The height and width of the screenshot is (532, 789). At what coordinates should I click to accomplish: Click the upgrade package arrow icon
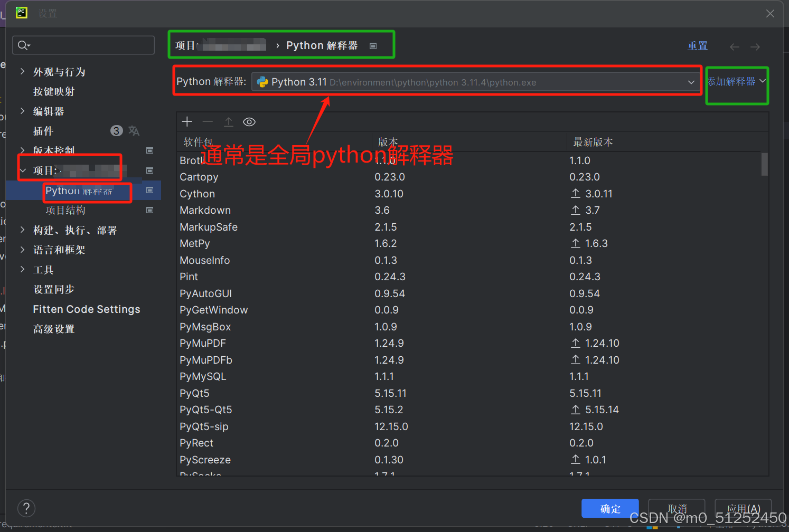229,122
